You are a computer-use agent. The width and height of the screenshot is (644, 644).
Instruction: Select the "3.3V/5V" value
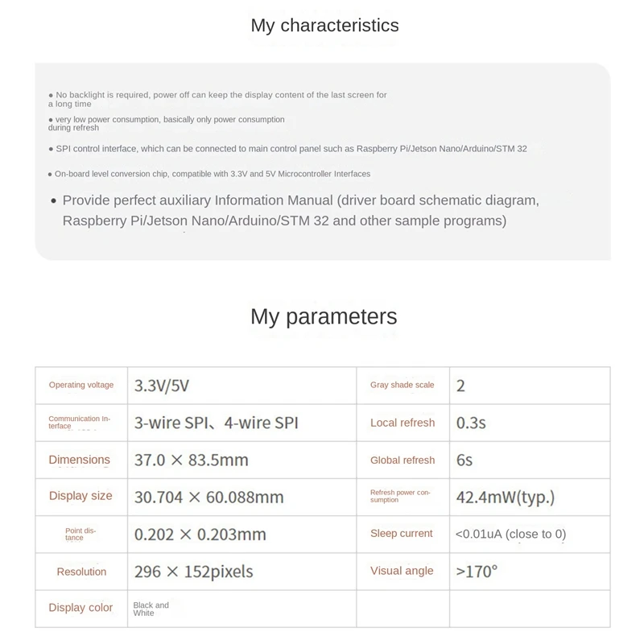[162, 386]
